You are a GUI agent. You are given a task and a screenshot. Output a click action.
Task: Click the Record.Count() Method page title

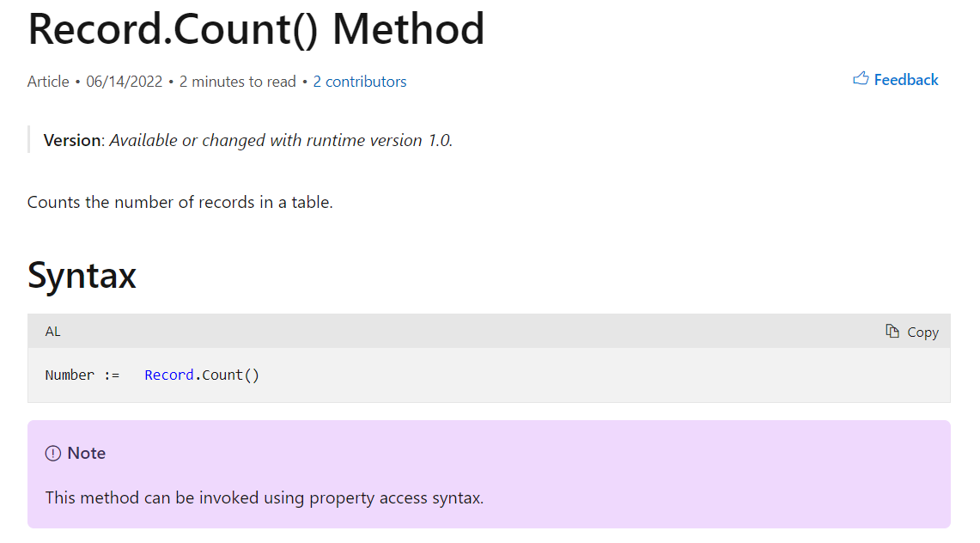[256, 29]
